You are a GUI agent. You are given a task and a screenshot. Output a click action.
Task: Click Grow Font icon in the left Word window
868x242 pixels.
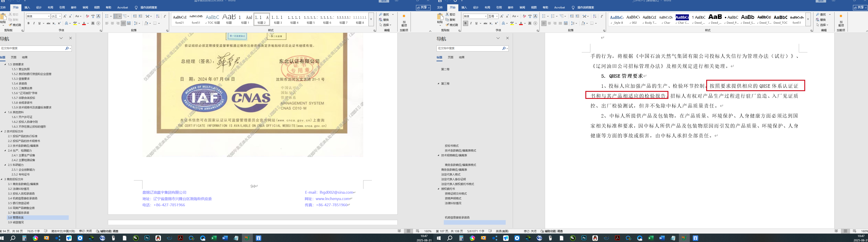coord(65,16)
